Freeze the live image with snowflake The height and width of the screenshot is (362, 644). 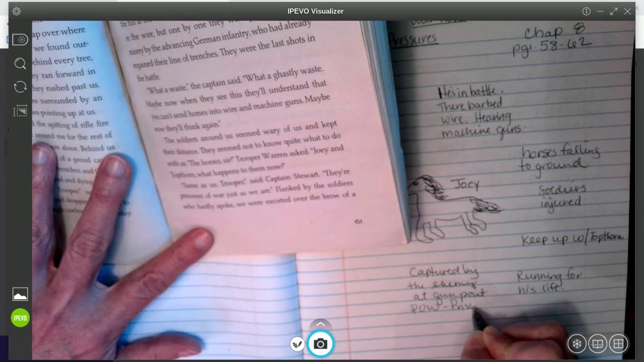(577, 344)
